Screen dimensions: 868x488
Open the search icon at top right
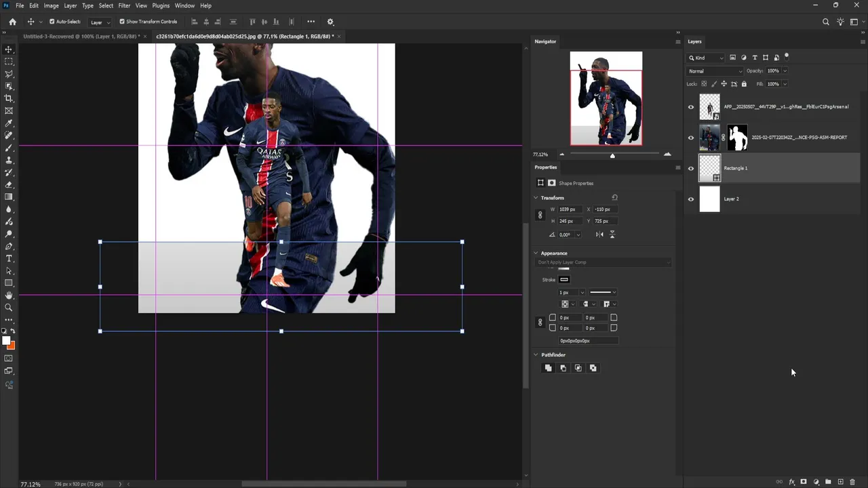[x=825, y=22]
